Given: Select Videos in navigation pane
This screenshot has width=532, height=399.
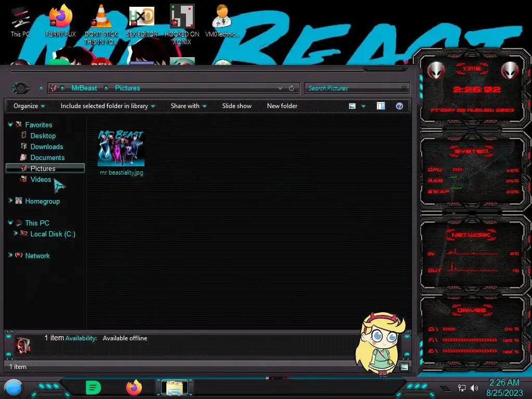Looking at the screenshot, I should (41, 179).
